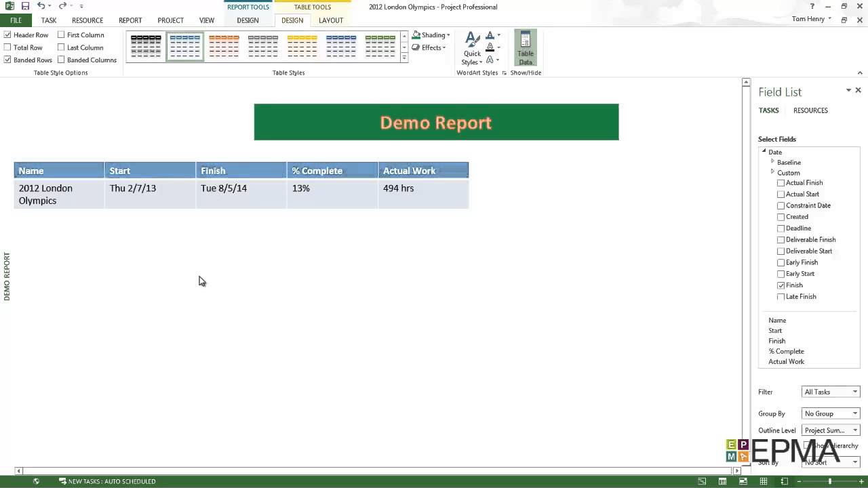
Task: Uncheck the Finish field checkbox
Action: [x=781, y=285]
